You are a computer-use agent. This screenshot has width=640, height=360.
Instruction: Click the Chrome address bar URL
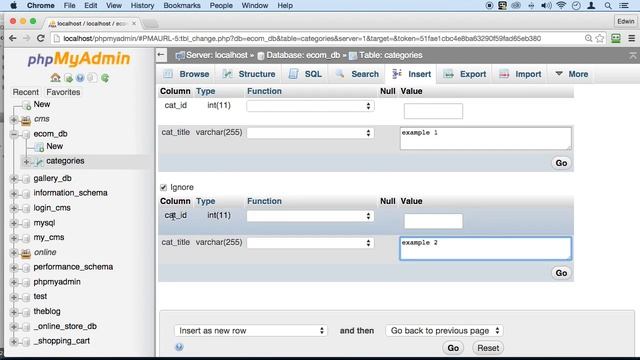click(302, 38)
